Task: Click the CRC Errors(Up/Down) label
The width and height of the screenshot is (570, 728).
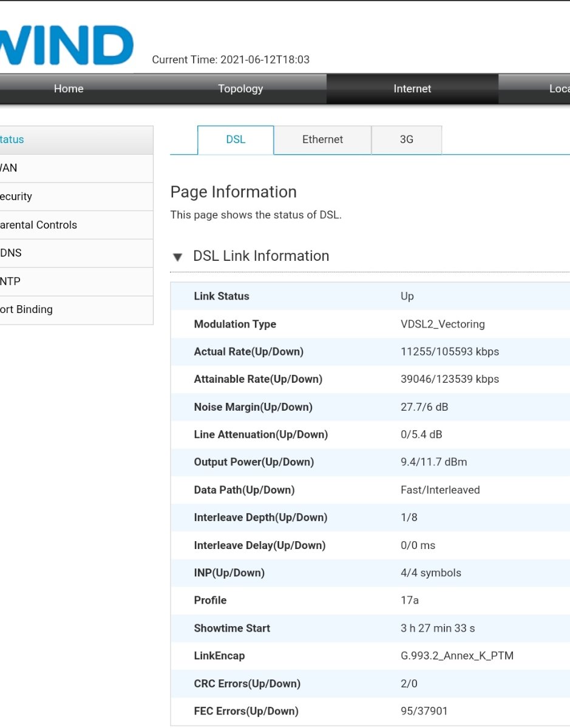Action: [x=247, y=684]
